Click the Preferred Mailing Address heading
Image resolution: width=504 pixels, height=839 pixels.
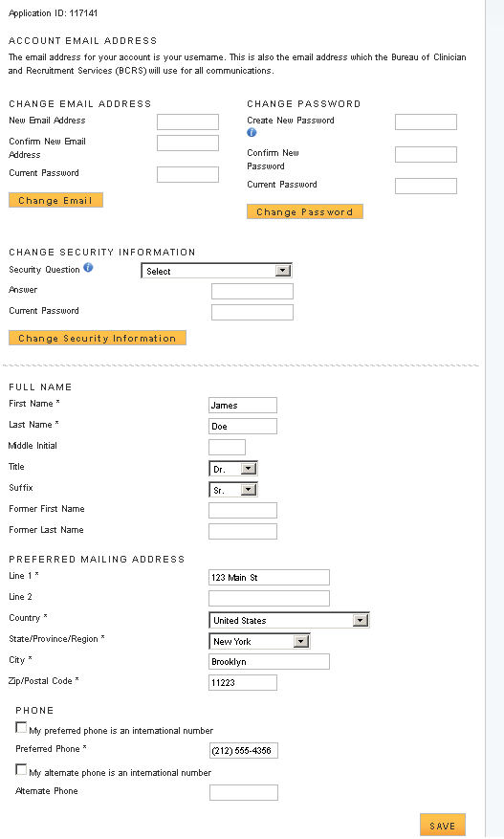[97, 559]
